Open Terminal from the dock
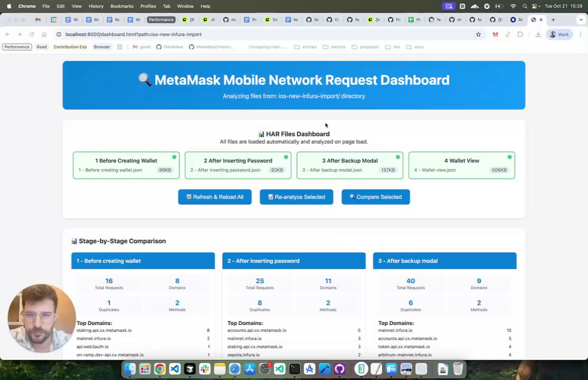 (x=295, y=369)
